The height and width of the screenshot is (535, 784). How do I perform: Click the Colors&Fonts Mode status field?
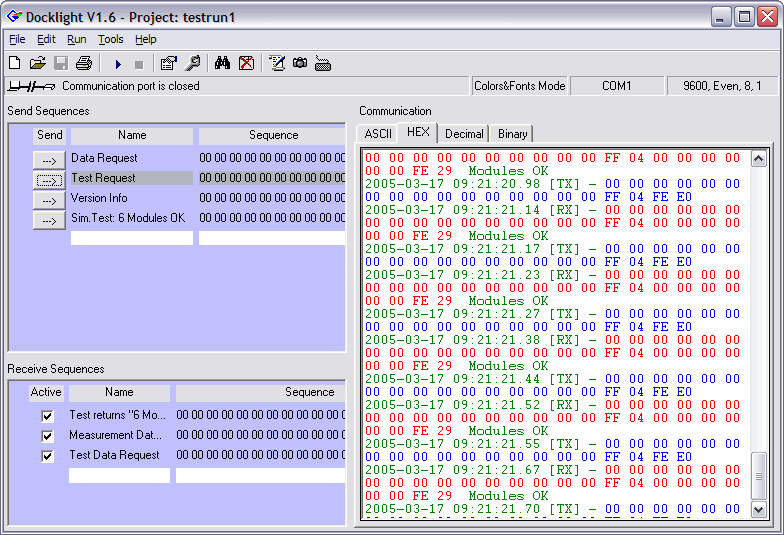coord(520,86)
